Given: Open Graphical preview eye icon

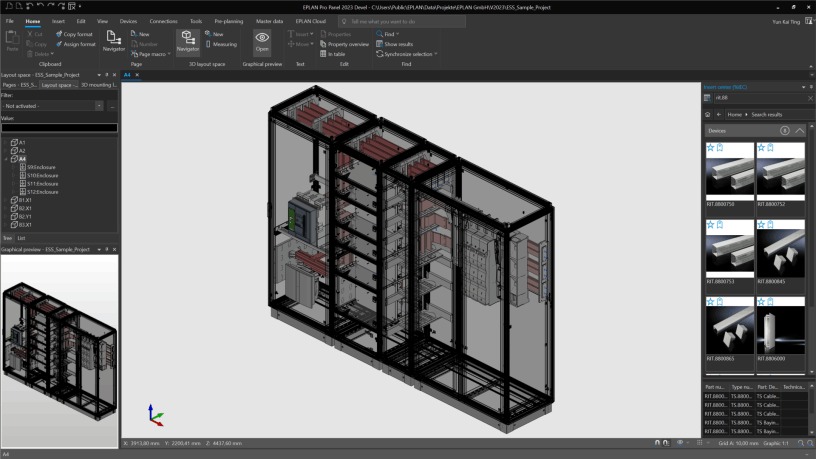Looking at the screenshot, I should tap(262, 37).
